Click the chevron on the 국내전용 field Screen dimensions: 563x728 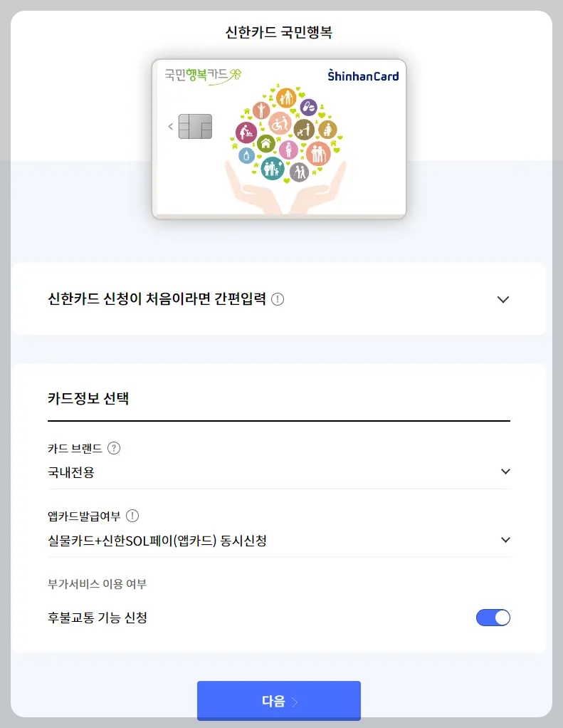tap(505, 472)
